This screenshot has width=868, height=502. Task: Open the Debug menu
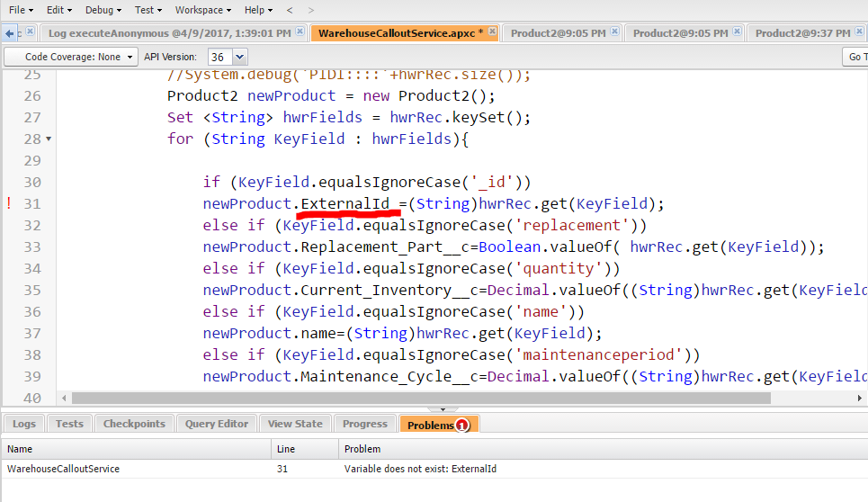pos(103,10)
